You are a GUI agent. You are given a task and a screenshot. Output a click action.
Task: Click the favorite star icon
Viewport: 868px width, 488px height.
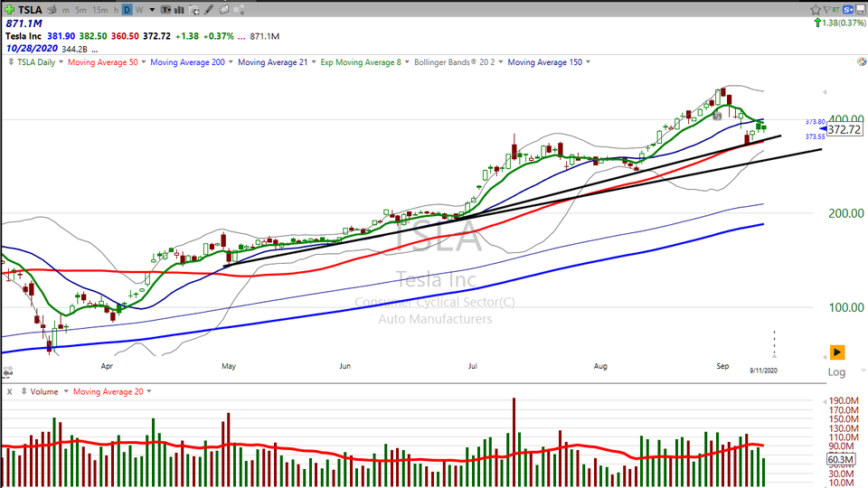pos(816,9)
